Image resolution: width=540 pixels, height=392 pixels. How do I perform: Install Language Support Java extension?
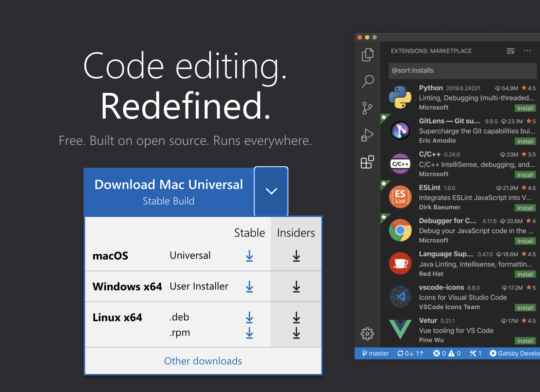coord(525,274)
